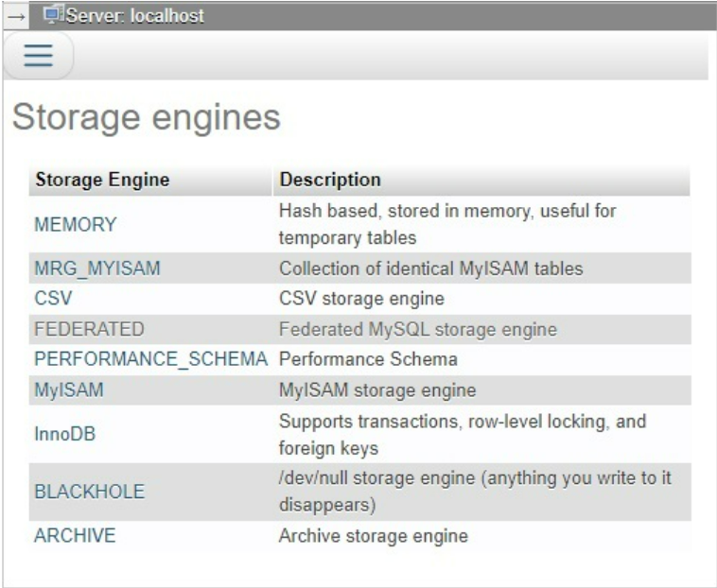Select the MRG_MYISAM engine link

click(x=96, y=268)
